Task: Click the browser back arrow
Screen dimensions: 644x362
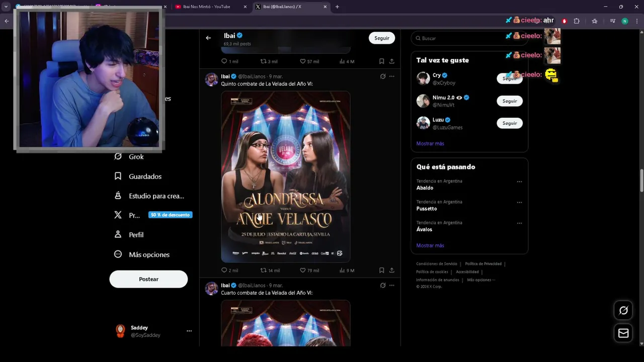Action: point(7,21)
